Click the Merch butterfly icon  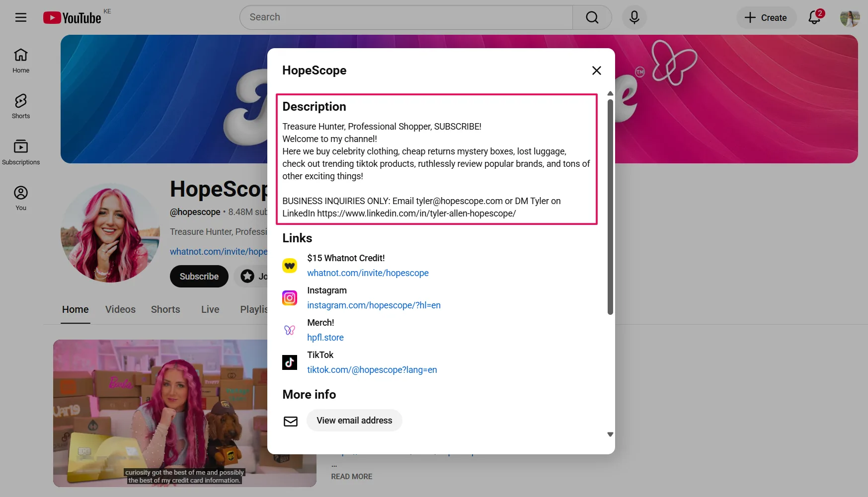point(290,330)
